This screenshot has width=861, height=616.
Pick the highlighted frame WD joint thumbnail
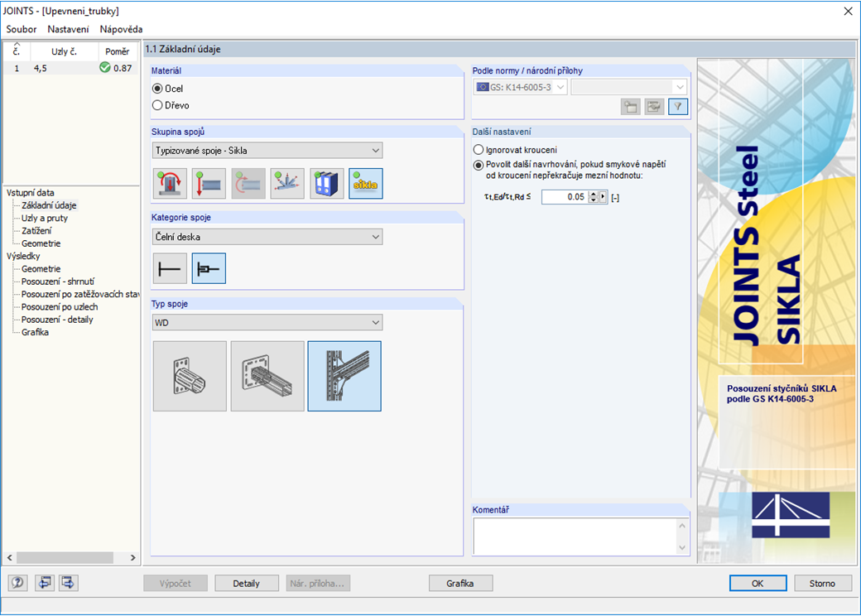[344, 376]
